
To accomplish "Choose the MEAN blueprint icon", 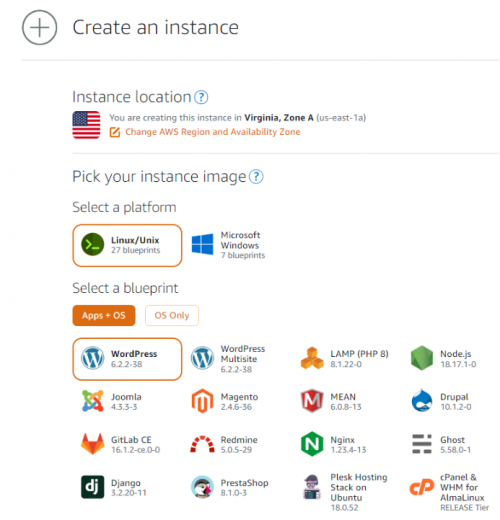I will [x=312, y=401].
